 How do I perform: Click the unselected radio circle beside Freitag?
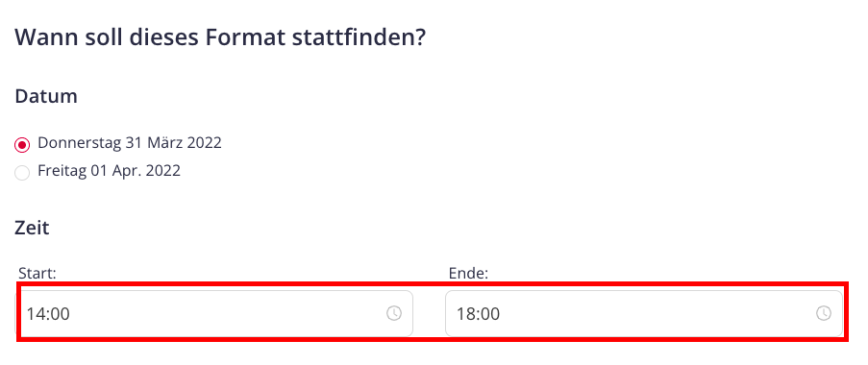click(x=22, y=173)
